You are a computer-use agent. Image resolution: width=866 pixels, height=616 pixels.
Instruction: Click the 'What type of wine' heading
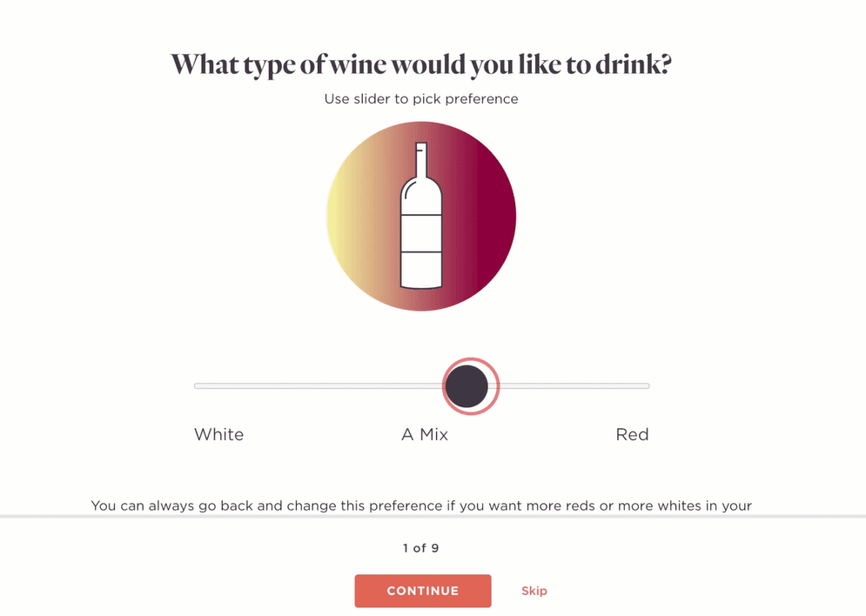coord(421,65)
